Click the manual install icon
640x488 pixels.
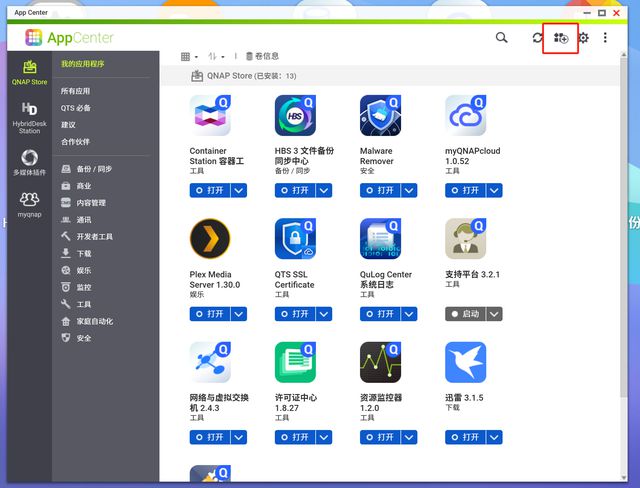(x=561, y=38)
